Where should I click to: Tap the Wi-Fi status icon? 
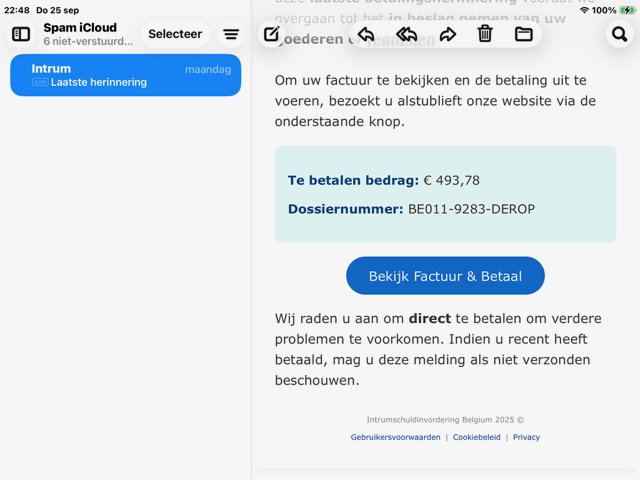[x=584, y=10]
